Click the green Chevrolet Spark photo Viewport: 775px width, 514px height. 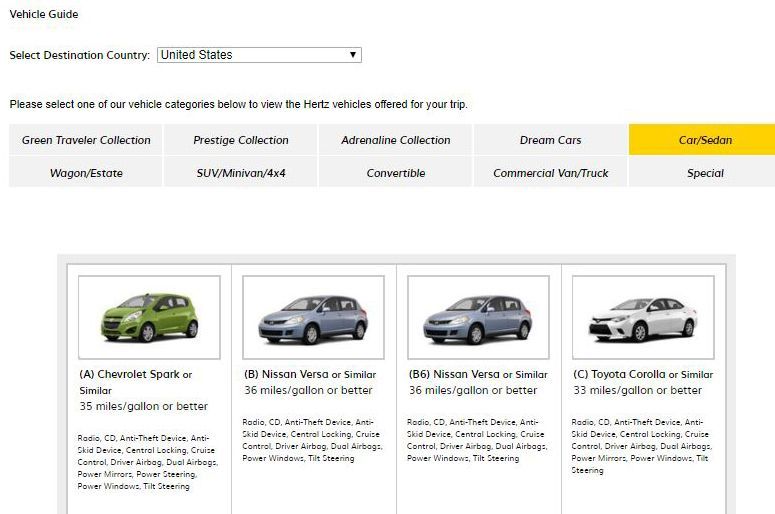click(149, 317)
